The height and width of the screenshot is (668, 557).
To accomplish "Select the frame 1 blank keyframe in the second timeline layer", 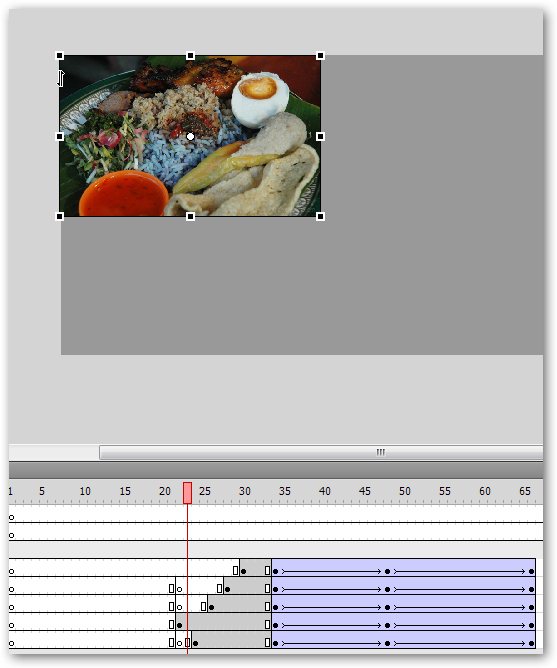I will (x=12, y=536).
